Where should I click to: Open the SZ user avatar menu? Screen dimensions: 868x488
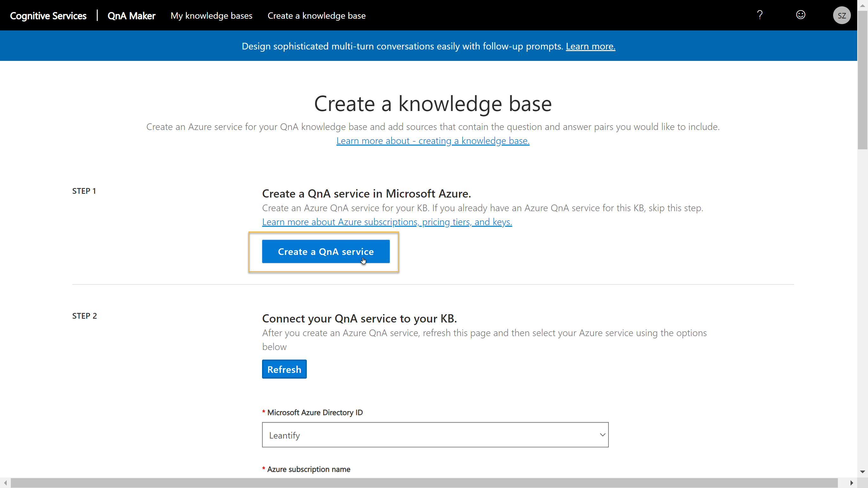click(841, 16)
